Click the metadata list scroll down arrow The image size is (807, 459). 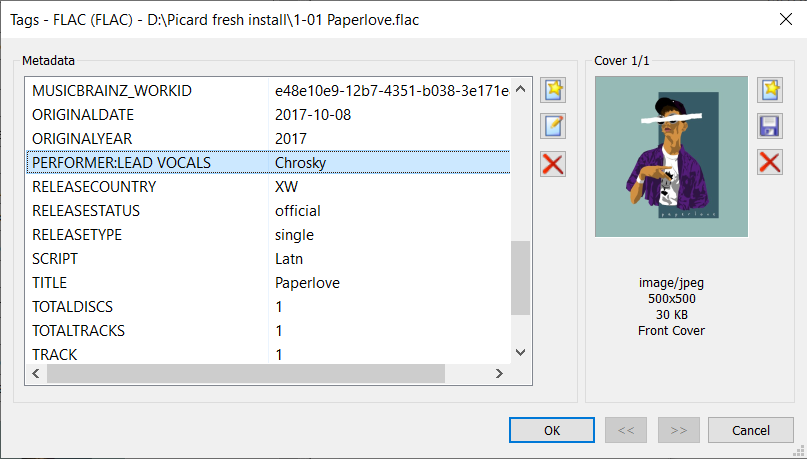520,352
